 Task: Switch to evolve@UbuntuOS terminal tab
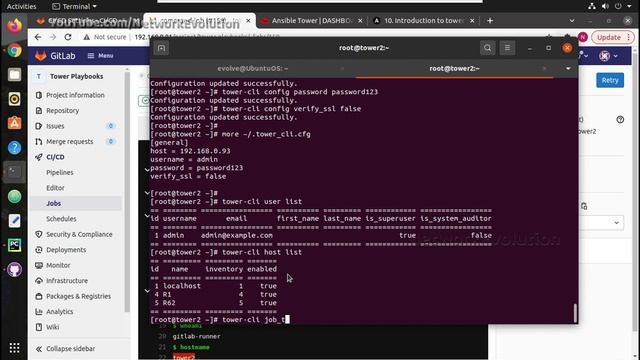click(x=253, y=69)
